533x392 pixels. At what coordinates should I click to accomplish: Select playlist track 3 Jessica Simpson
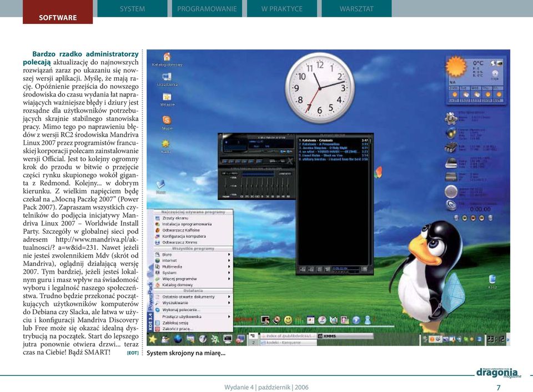(333, 148)
